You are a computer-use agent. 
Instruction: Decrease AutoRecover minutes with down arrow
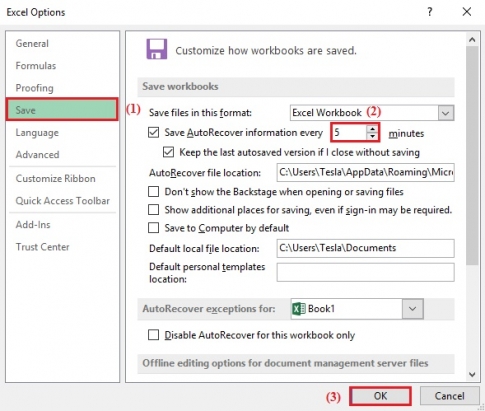(x=372, y=136)
